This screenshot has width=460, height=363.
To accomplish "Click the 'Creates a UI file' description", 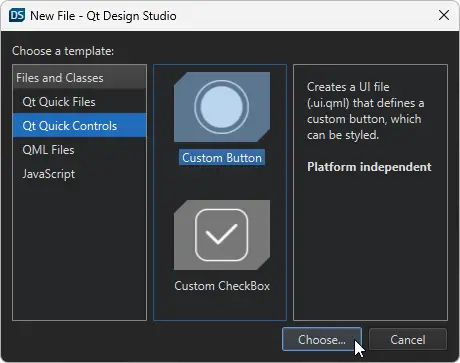I will (365, 111).
